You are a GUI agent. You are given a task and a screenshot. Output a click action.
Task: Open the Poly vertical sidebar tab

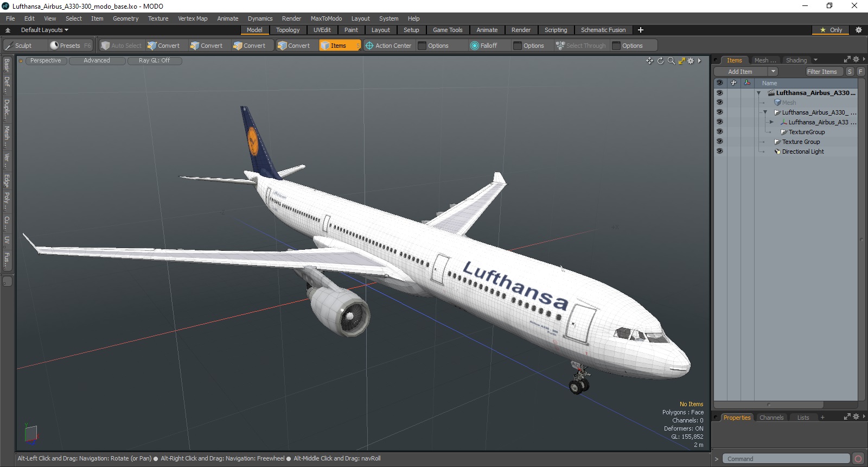[7, 200]
